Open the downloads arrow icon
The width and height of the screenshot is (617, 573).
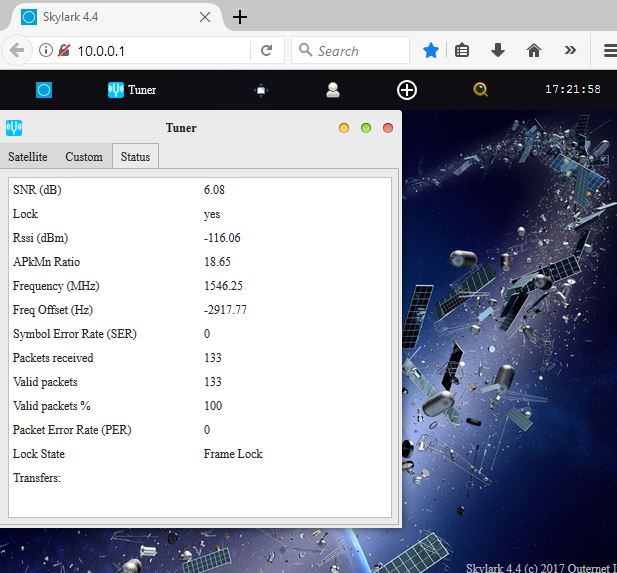(498, 51)
